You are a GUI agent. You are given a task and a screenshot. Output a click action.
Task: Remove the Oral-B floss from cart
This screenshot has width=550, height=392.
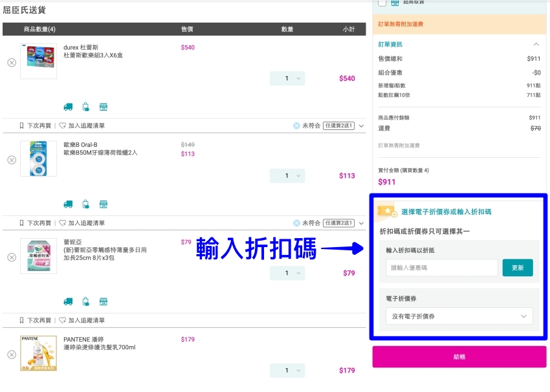12,160
